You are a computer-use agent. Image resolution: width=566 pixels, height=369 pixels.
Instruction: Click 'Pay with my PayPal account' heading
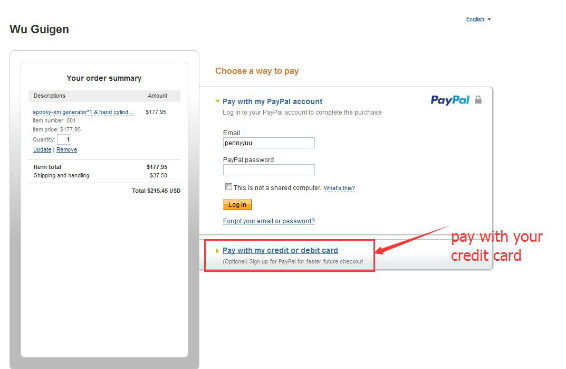pyautogui.click(x=272, y=101)
